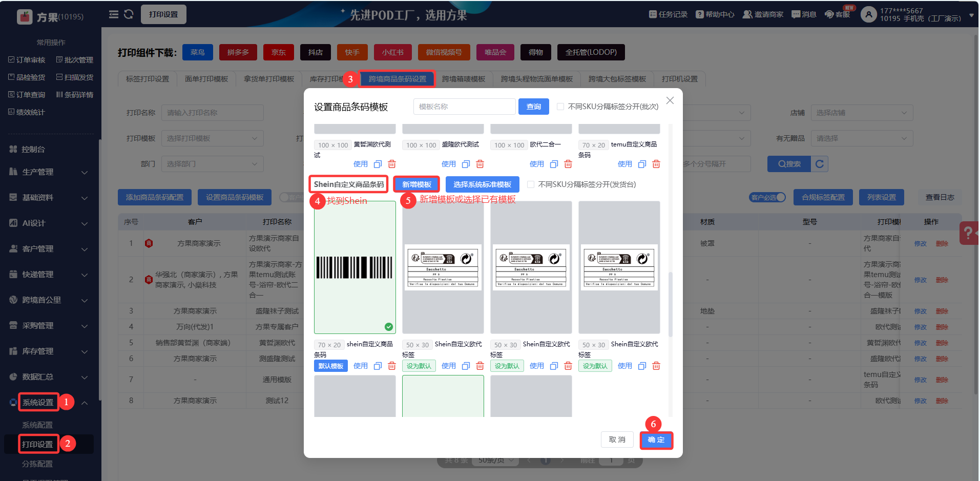Click the 模板名称 search field
Viewport: 980px width, 481px height.
coord(464,107)
